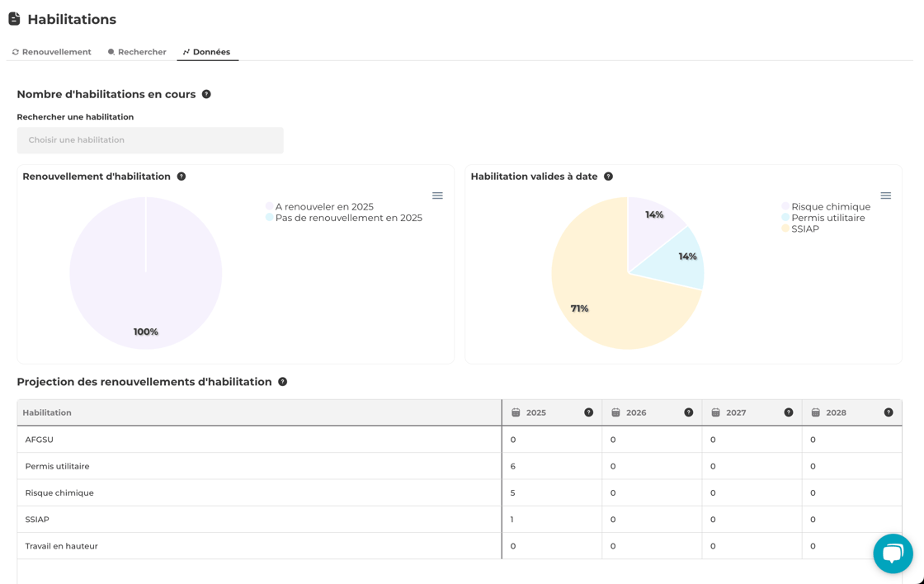
Task: Open the Habilitation valides chart hamburger menu
Action: [x=885, y=195]
